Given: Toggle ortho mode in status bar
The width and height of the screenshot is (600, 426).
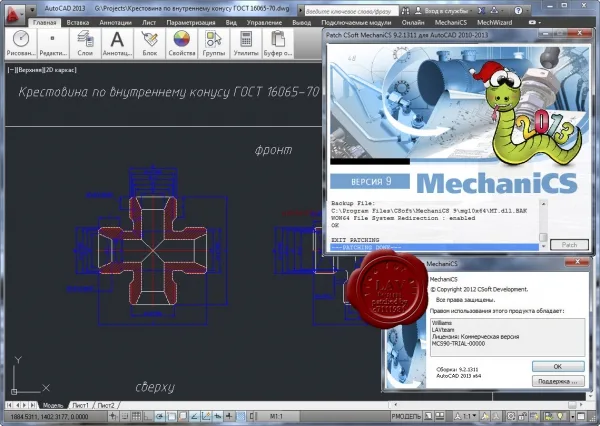Looking at the screenshot, I should tap(148, 416).
